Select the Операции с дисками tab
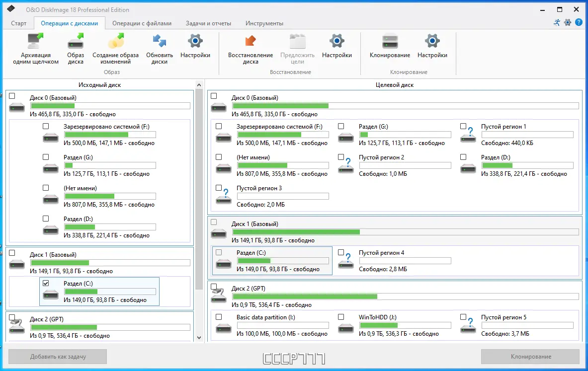The image size is (588, 371). coord(70,23)
